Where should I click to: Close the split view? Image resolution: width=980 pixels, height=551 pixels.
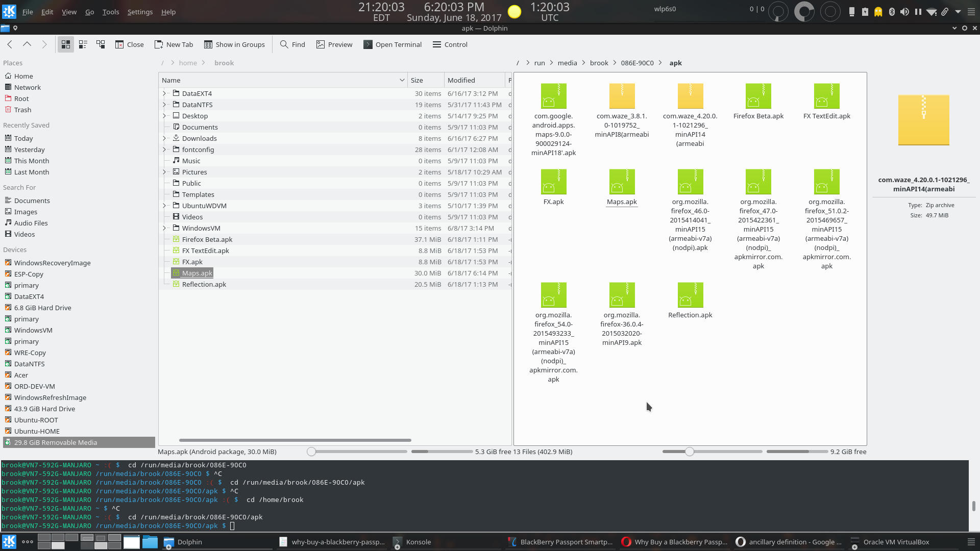130,44
